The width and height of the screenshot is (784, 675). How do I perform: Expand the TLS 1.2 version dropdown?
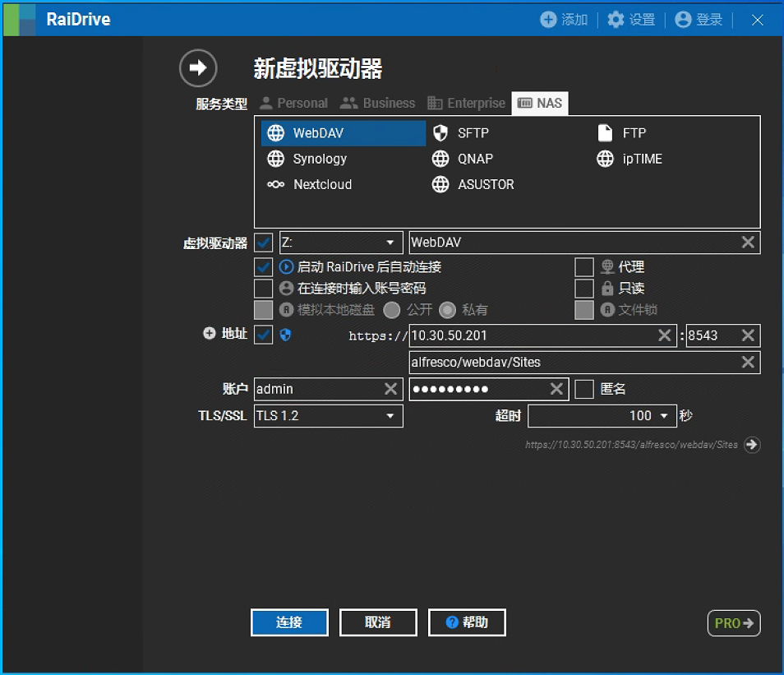(328, 416)
